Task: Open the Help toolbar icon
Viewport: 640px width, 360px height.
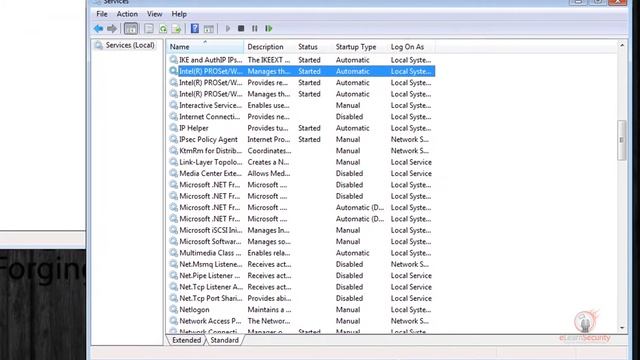Action: [x=195, y=29]
